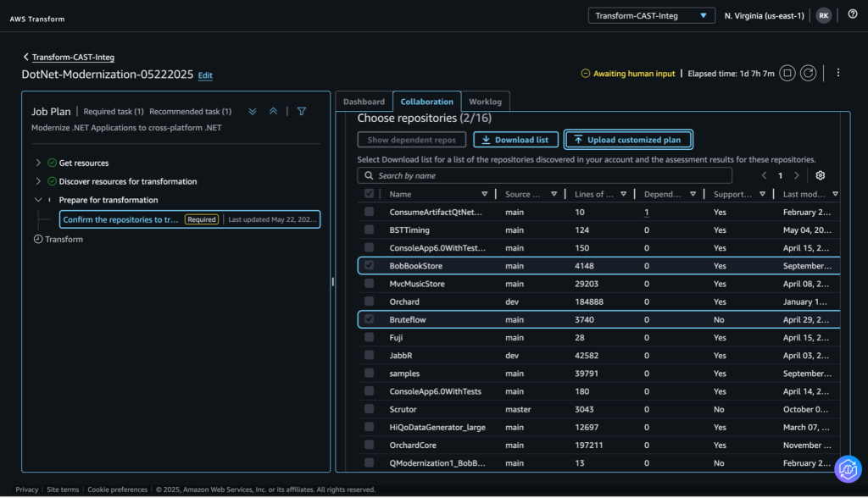Click the Search by name field

click(545, 175)
